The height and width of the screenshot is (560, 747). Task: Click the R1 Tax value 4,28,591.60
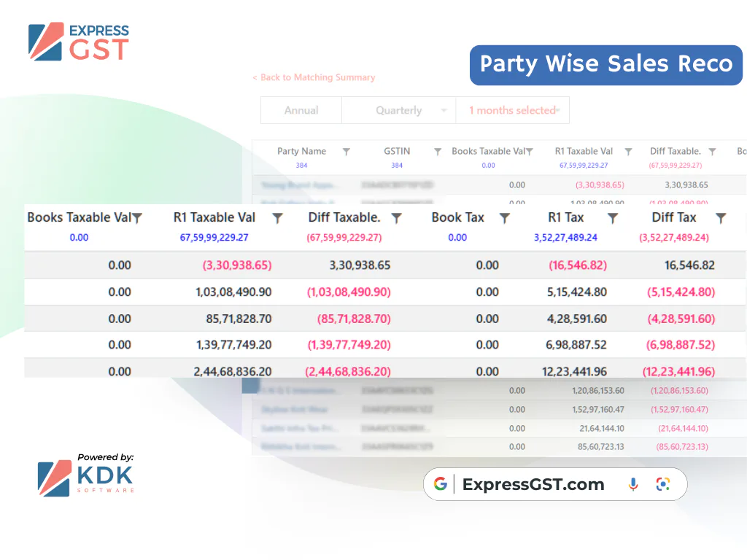pyautogui.click(x=577, y=319)
